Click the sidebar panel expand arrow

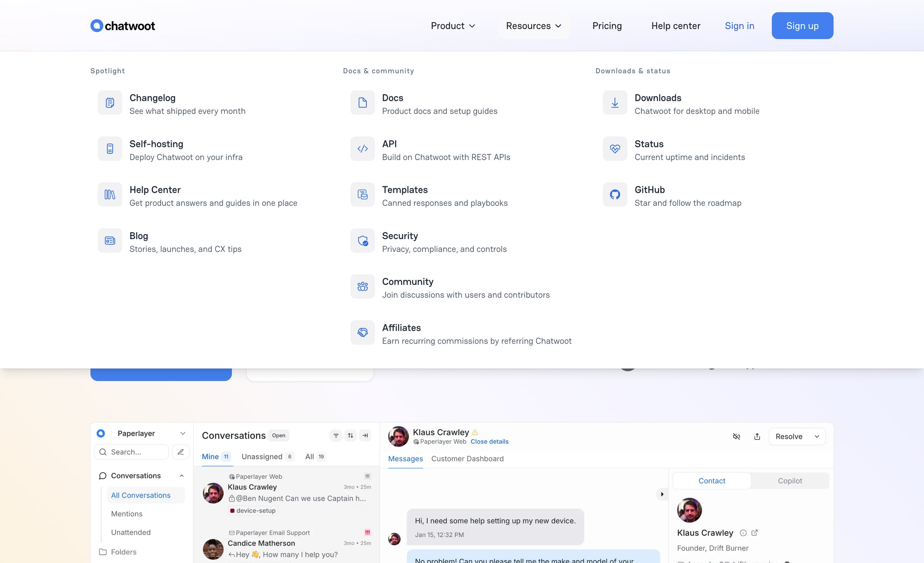[662, 494]
